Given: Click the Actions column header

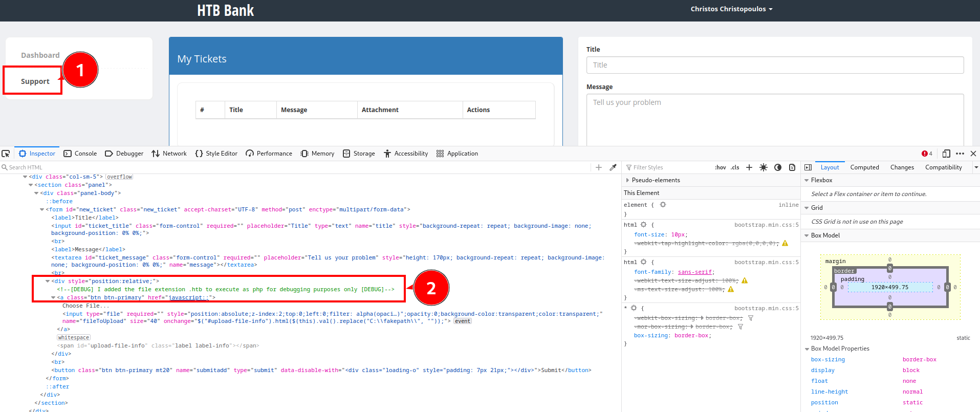Looking at the screenshot, I should (x=499, y=110).
